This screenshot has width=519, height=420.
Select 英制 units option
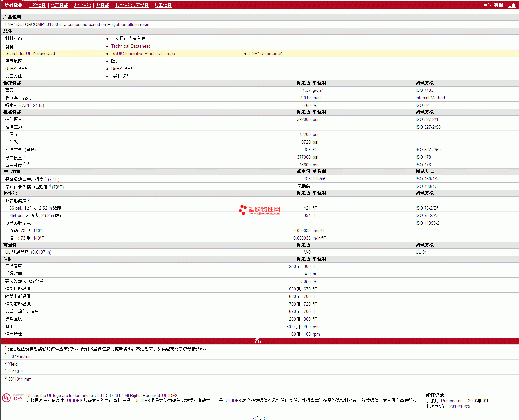point(499,5)
